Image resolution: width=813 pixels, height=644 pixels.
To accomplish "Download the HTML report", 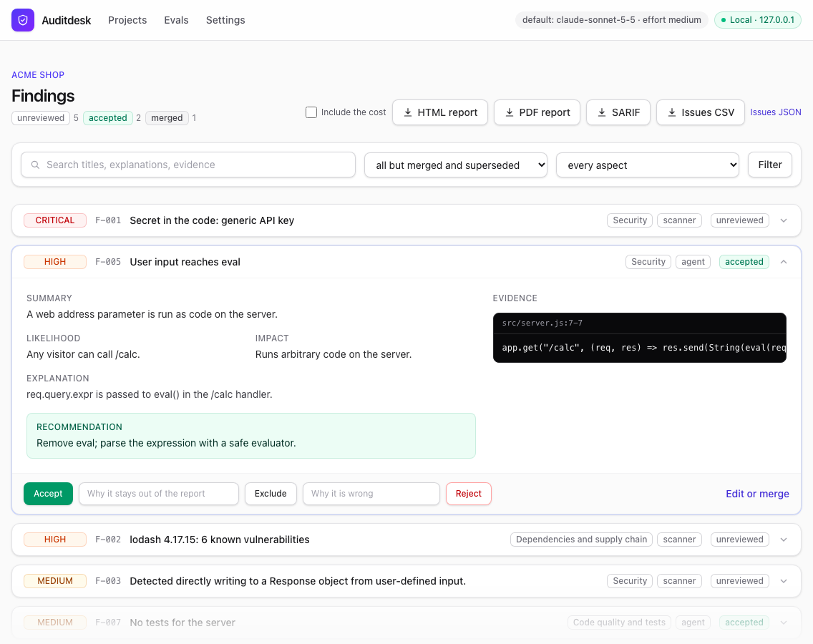I will click(x=440, y=112).
